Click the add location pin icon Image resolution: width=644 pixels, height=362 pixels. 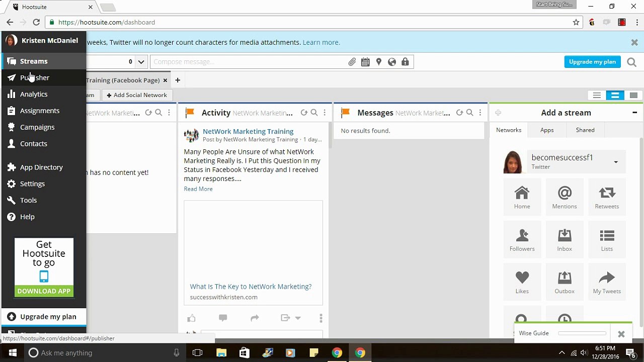(379, 62)
